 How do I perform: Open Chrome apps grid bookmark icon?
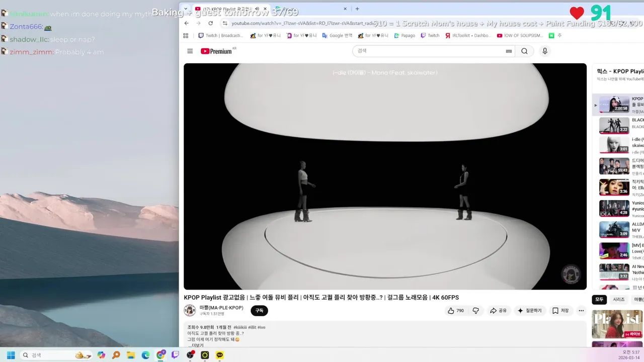point(186,36)
